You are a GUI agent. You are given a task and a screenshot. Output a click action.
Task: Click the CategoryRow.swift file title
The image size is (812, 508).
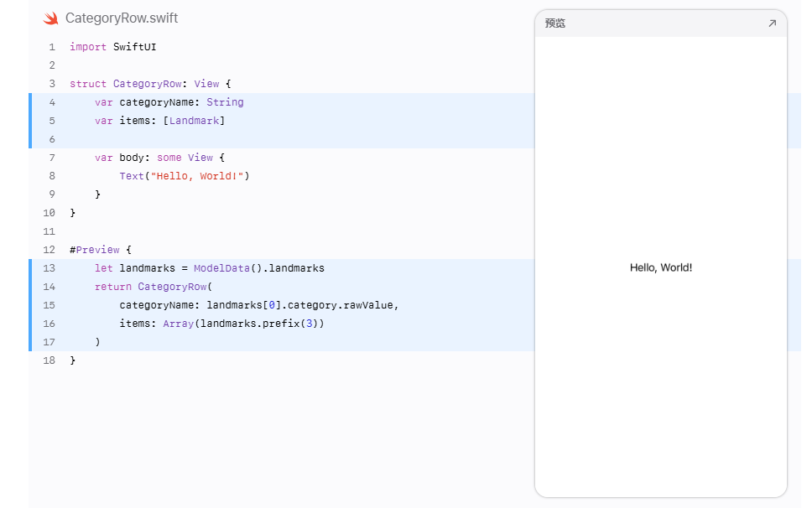(x=122, y=18)
